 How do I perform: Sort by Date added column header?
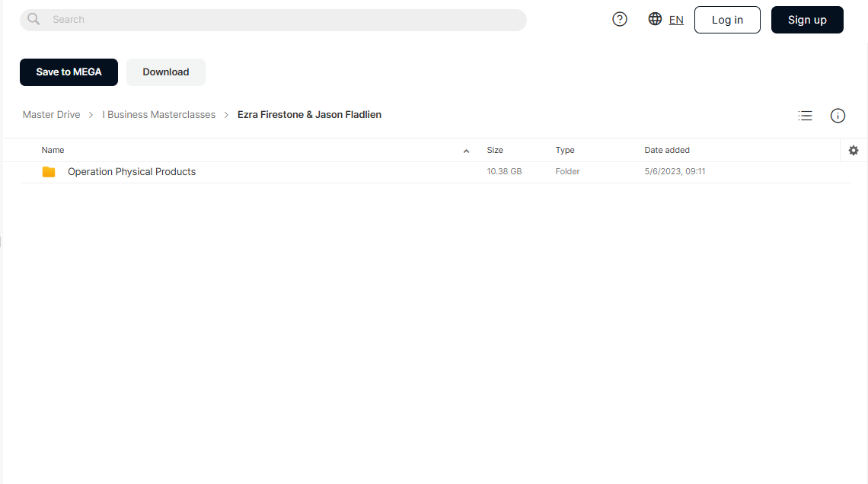tap(666, 150)
